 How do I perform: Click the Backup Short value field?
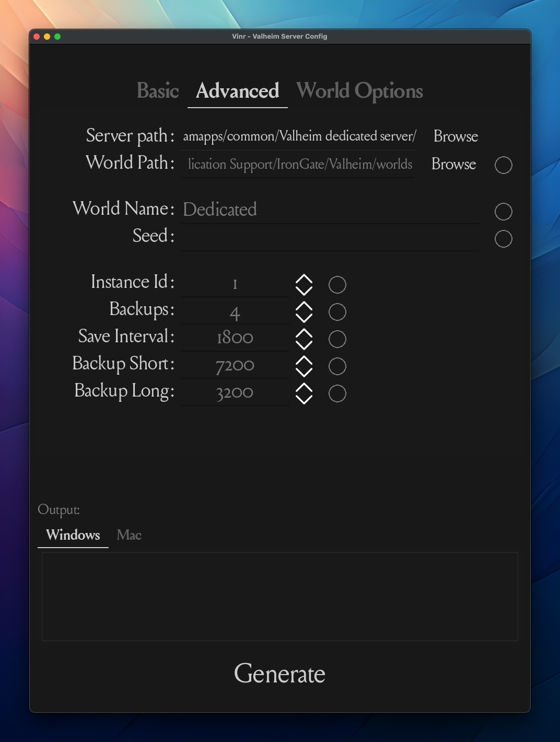[x=235, y=365]
